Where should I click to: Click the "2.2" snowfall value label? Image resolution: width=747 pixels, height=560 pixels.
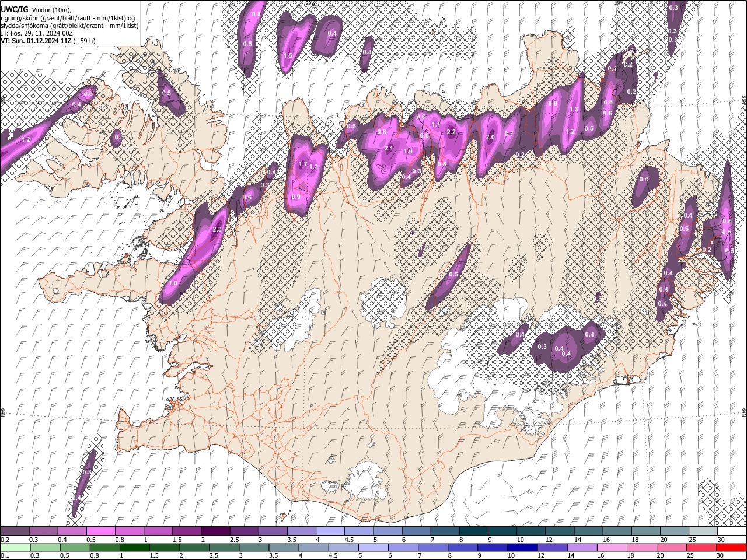tap(451, 132)
